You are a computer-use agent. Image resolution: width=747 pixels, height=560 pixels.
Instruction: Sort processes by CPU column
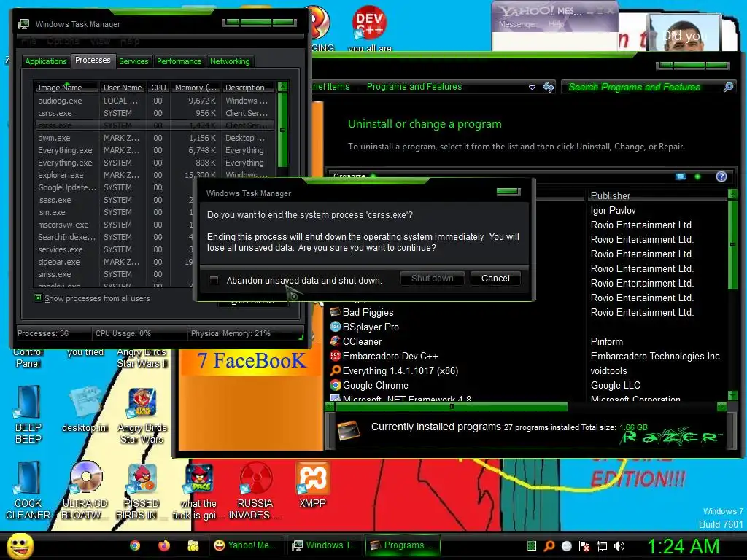[x=158, y=87]
